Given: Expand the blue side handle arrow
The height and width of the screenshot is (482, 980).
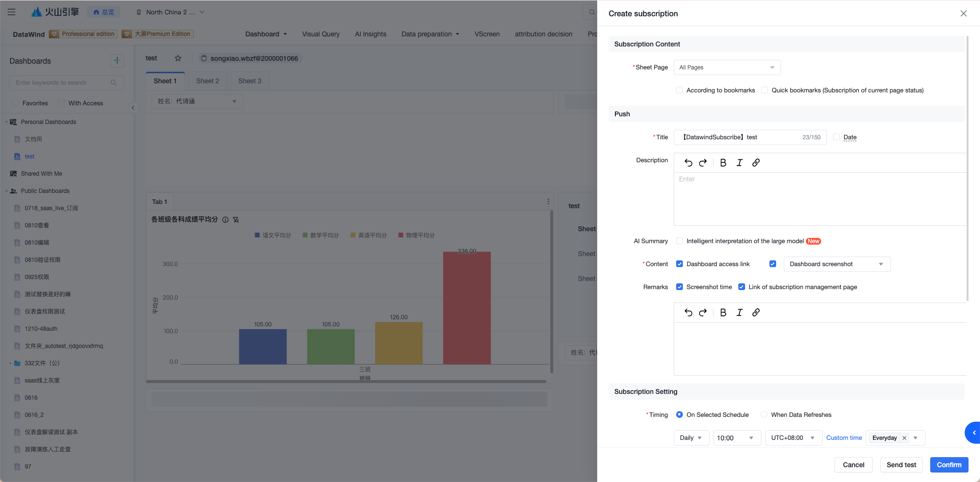Looking at the screenshot, I should pos(973,433).
